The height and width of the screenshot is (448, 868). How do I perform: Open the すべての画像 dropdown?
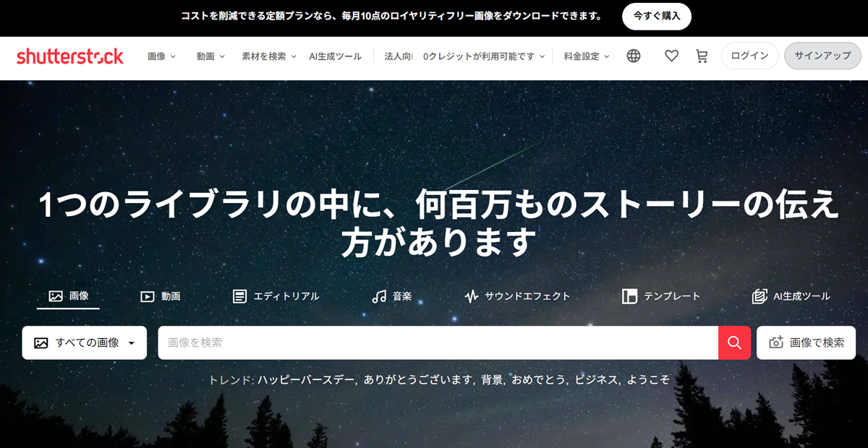click(85, 343)
